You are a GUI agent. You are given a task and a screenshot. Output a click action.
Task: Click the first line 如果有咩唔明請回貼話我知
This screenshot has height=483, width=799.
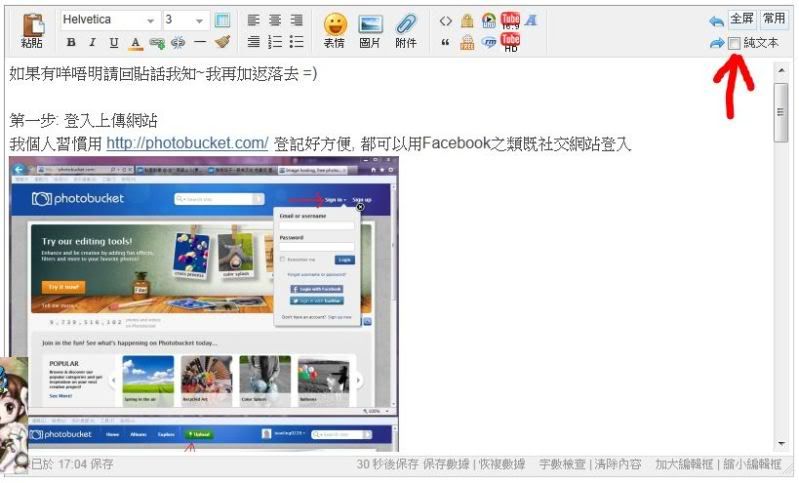163,74
